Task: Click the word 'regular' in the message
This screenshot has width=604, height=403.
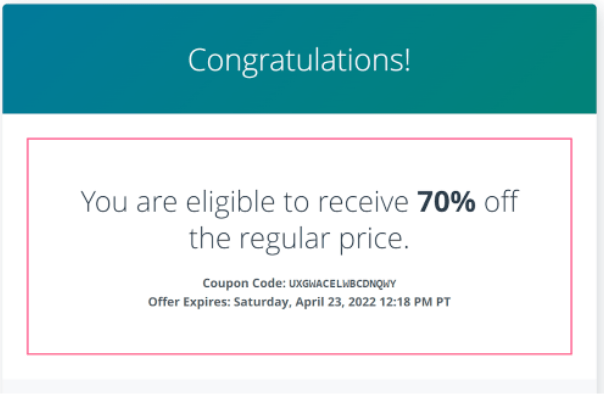Action: 285,240
